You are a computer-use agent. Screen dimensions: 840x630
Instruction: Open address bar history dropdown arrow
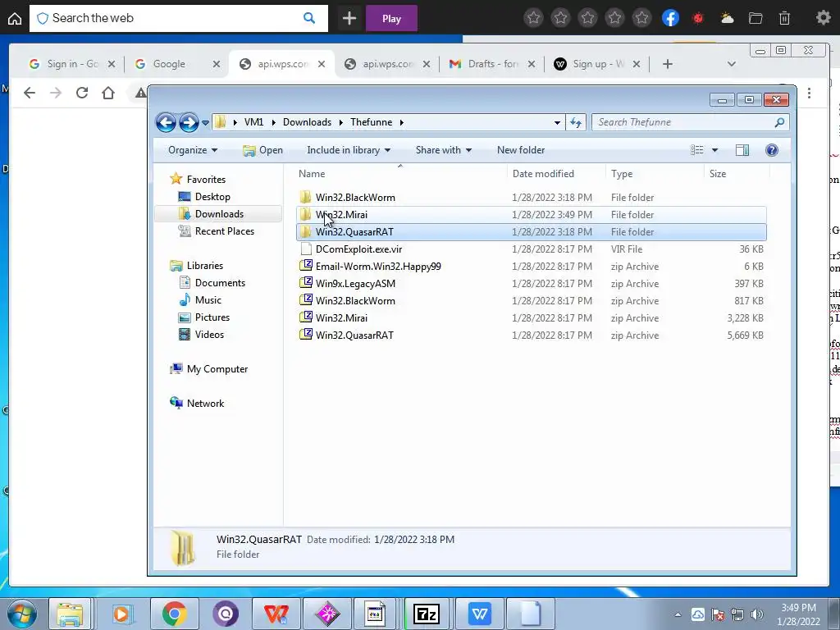(557, 123)
